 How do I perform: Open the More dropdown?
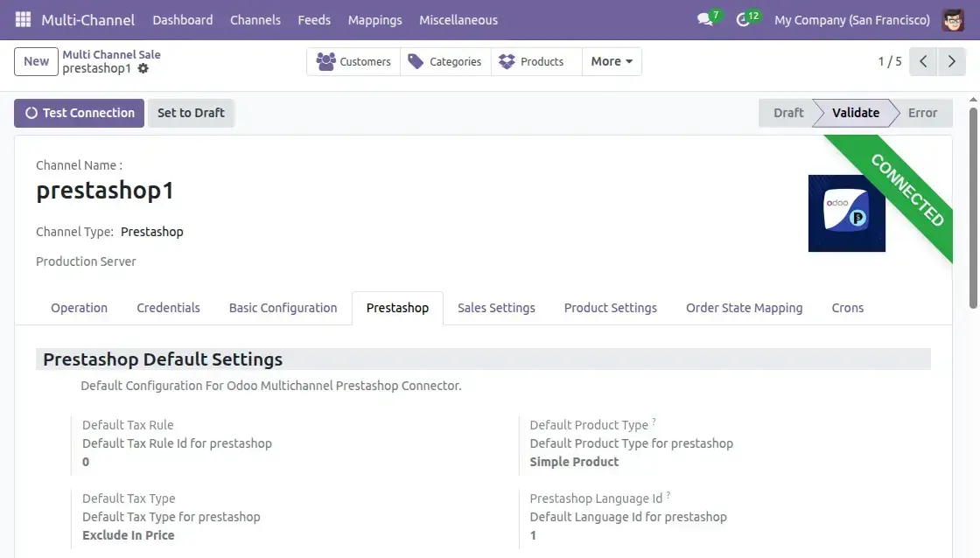611,61
